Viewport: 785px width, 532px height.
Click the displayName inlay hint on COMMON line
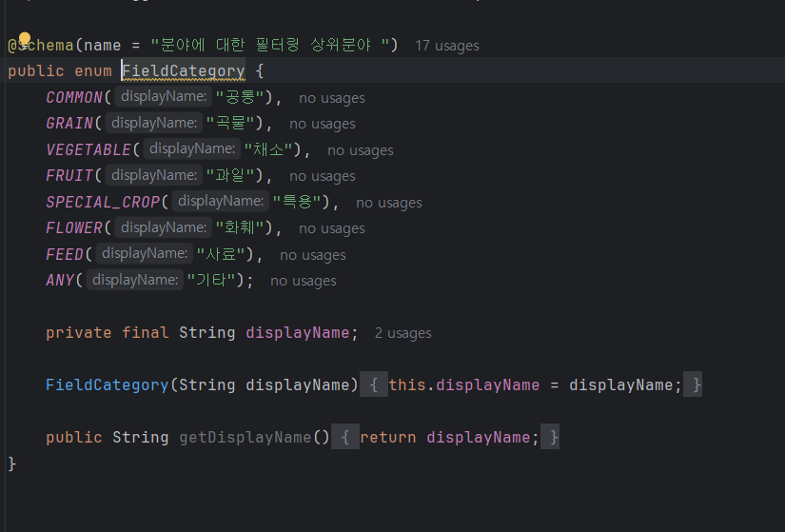(x=164, y=96)
